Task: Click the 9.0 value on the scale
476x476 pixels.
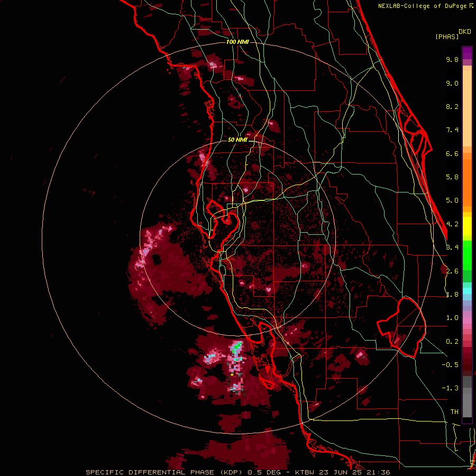Action: click(x=452, y=83)
